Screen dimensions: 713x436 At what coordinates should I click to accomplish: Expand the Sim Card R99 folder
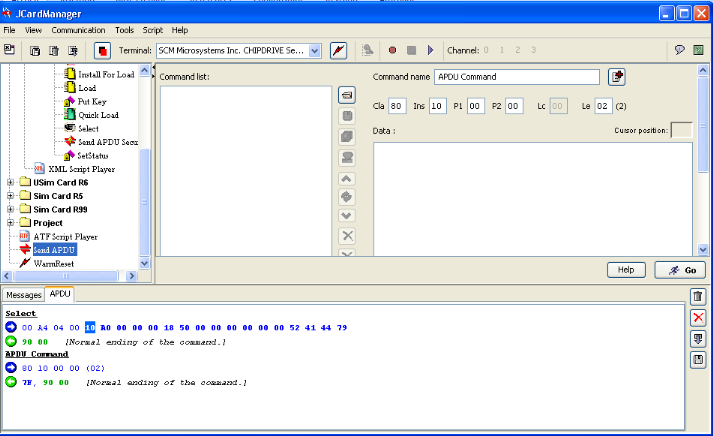point(11,210)
